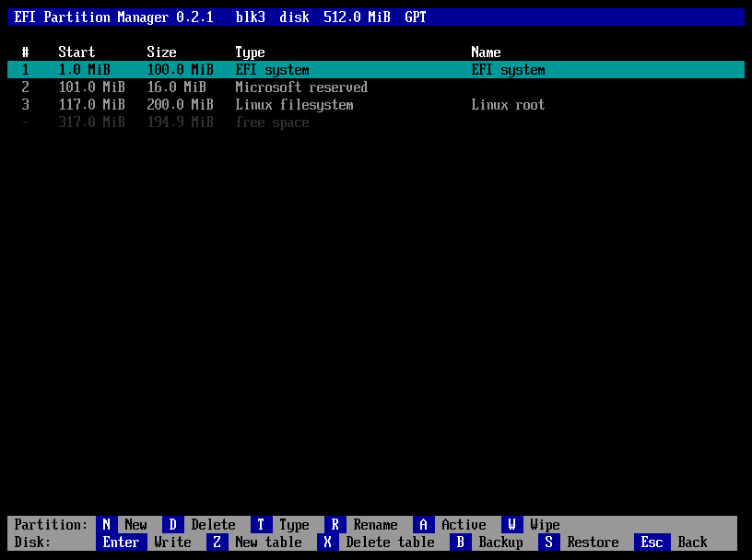The image size is (752, 560).
Task: Click the GPT label in title bar
Action: pos(416,17)
